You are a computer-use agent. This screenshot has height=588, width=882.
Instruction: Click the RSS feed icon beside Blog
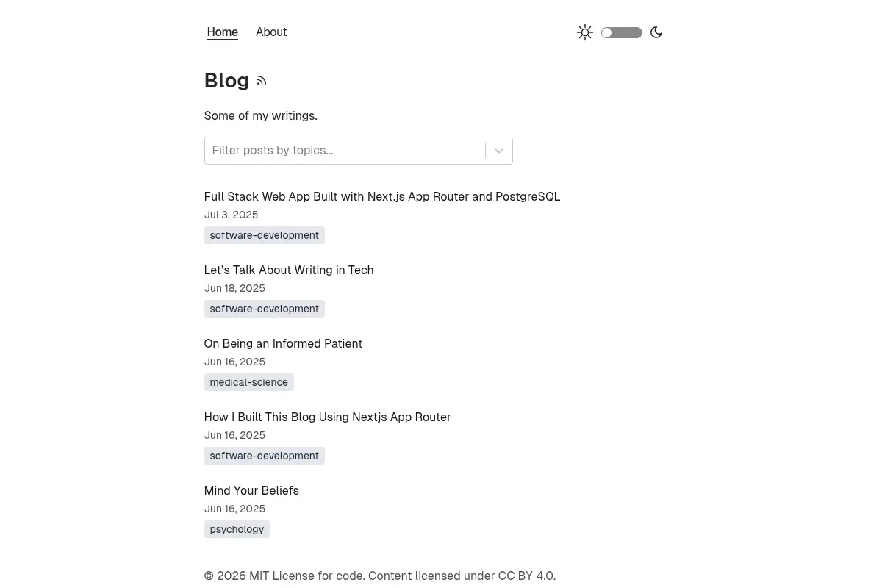click(x=262, y=81)
